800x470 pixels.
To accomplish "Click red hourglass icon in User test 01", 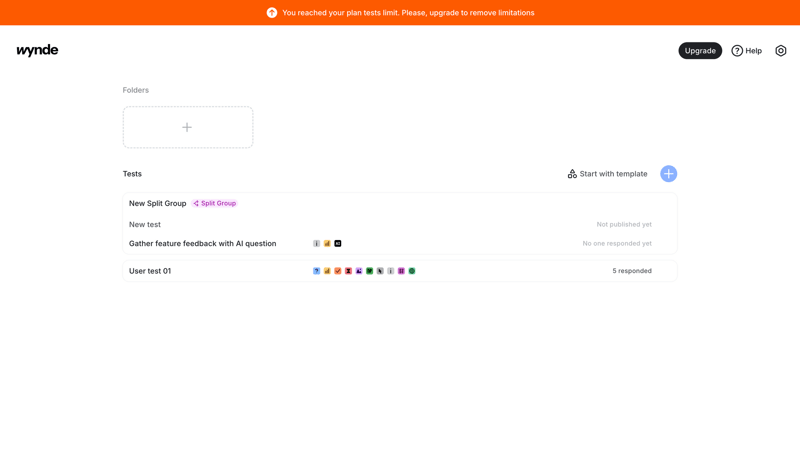I will coord(348,271).
